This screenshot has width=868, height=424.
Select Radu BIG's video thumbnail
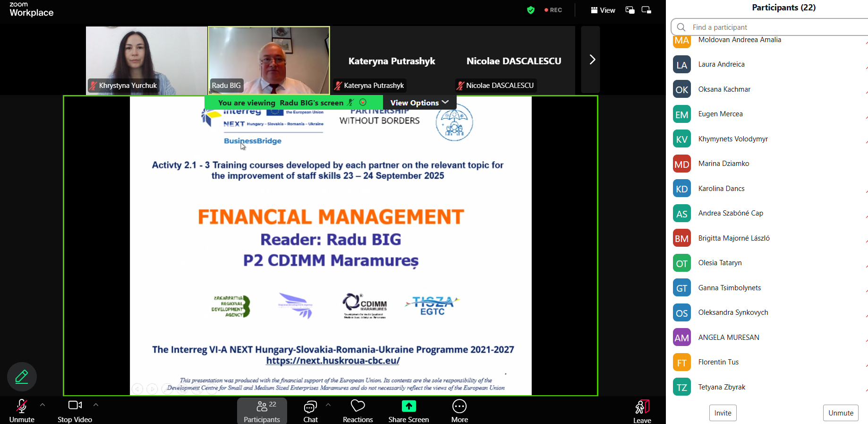[x=269, y=61]
